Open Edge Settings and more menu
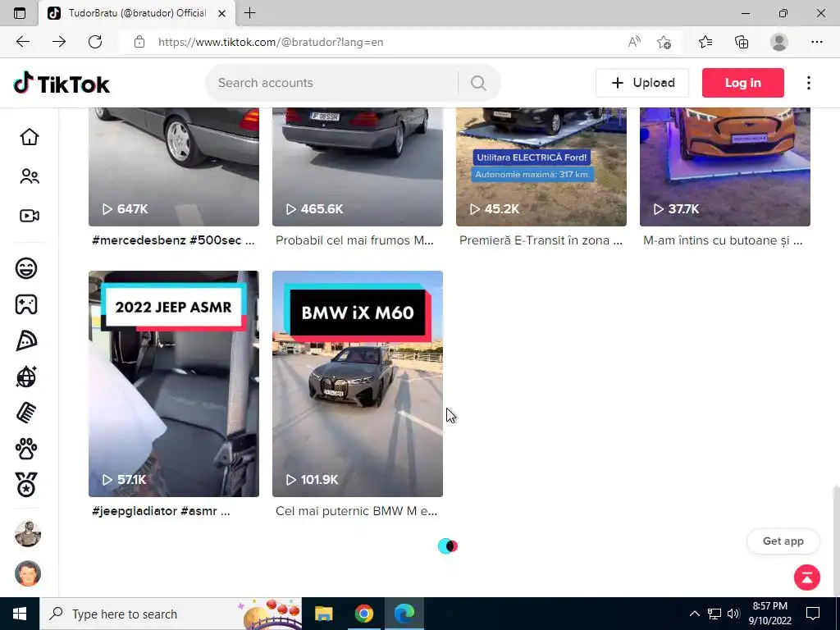Viewport: 840px width, 630px height. [816, 42]
